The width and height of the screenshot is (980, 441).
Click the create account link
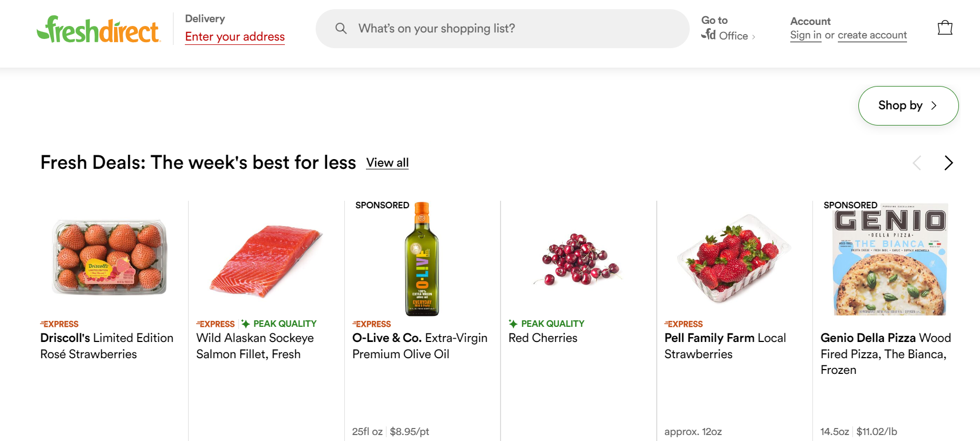(x=872, y=35)
